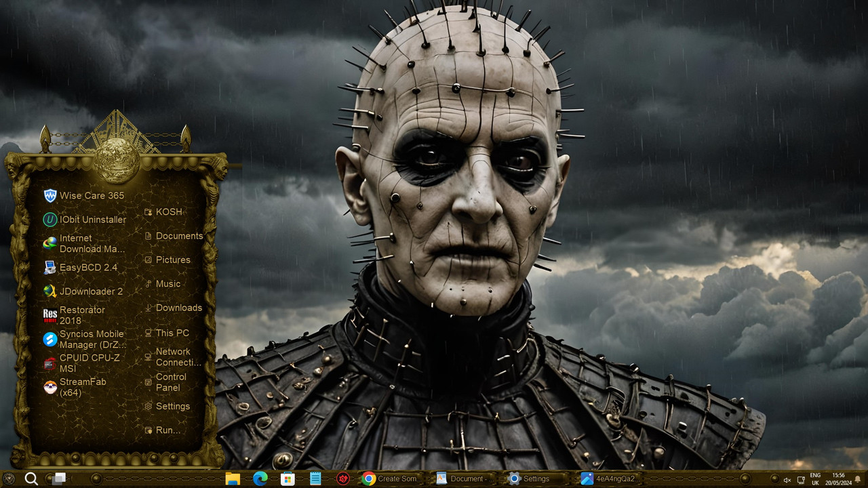The width and height of the screenshot is (868, 488).
Task: Switch to the 4eA4ngQa2 image window
Action: tap(608, 479)
